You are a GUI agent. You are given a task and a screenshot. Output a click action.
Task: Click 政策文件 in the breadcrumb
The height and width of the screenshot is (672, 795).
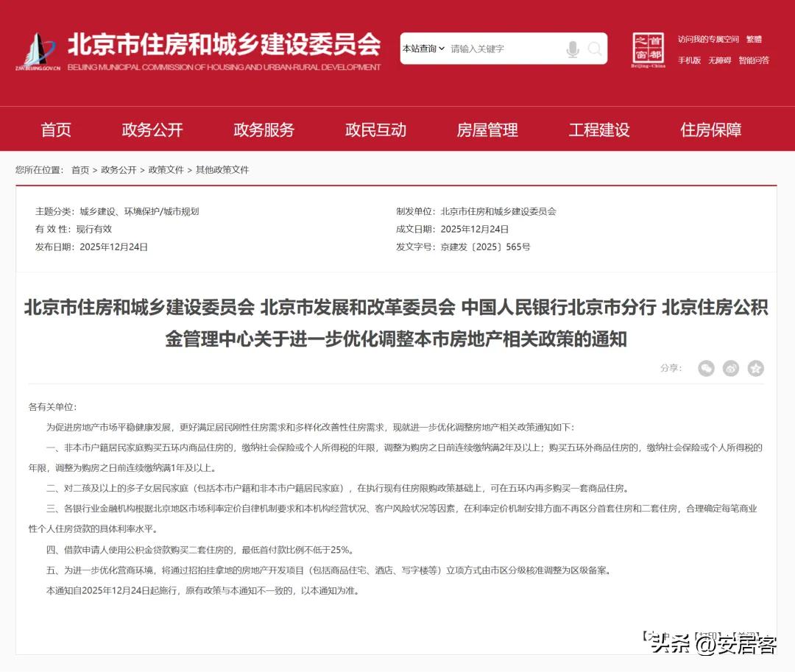pos(166,170)
